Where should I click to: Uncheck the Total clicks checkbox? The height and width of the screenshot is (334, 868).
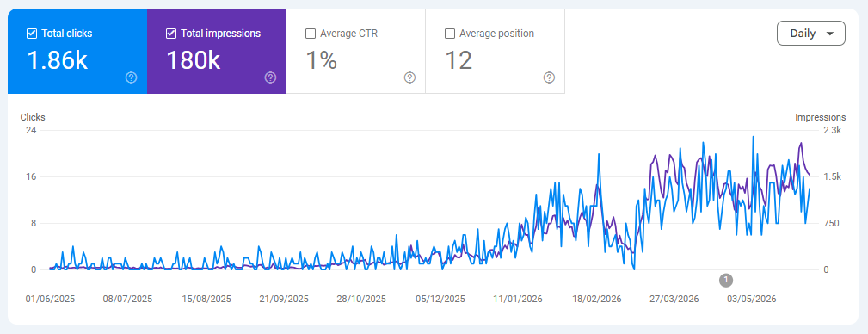(x=32, y=34)
